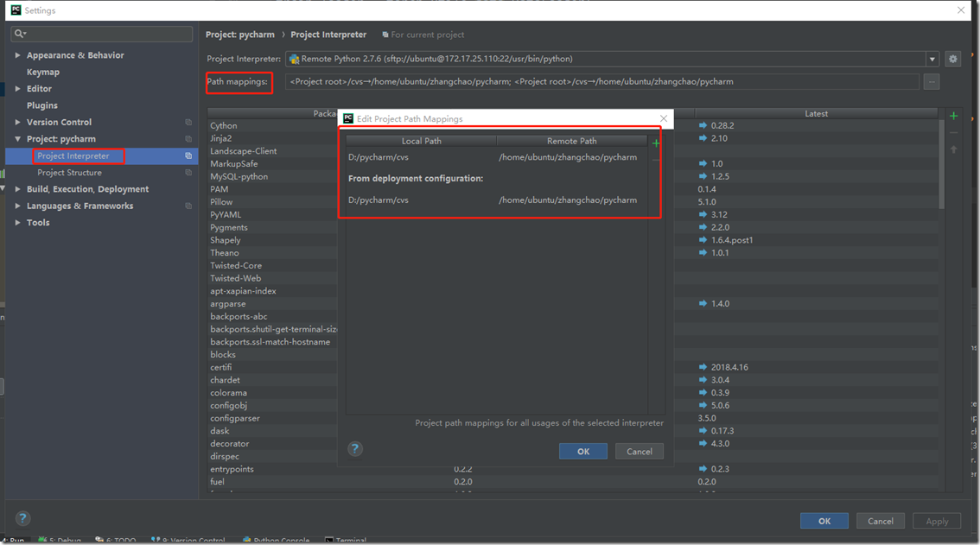Expand the Editor tree node
980x545 pixels.
(17, 89)
